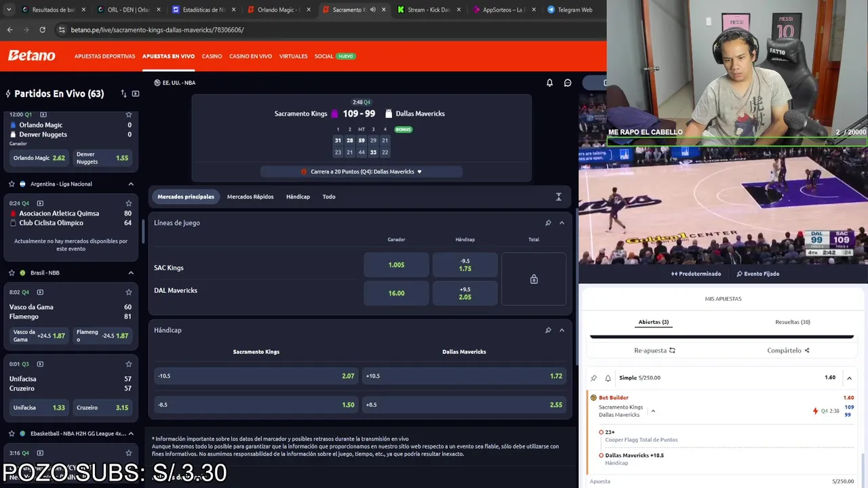
Task: Click the panel layout icon beside Partidos En Vivo
Action: click(136, 94)
